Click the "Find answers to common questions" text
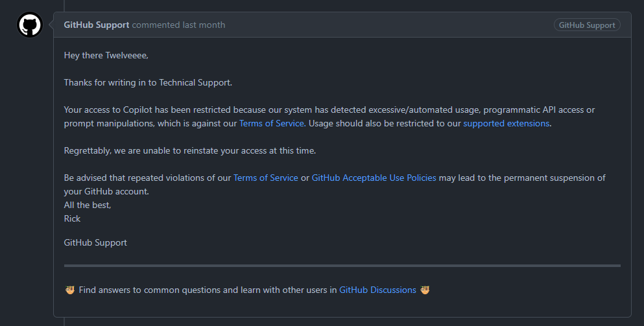 (x=208, y=290)
